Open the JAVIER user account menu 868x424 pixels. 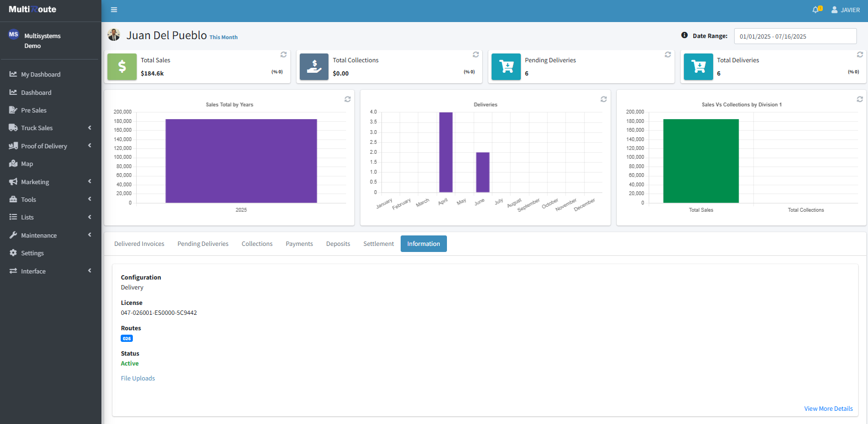pyautogui.click(x=845, y=10)
